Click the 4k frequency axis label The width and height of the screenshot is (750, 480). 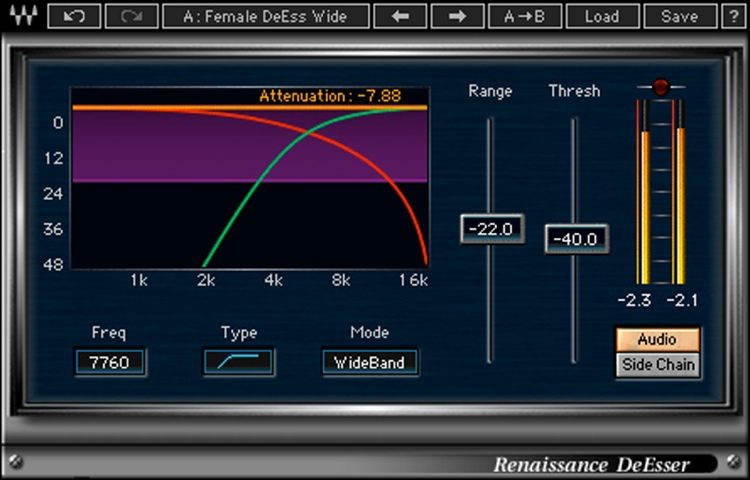click(x=274, y=280)
